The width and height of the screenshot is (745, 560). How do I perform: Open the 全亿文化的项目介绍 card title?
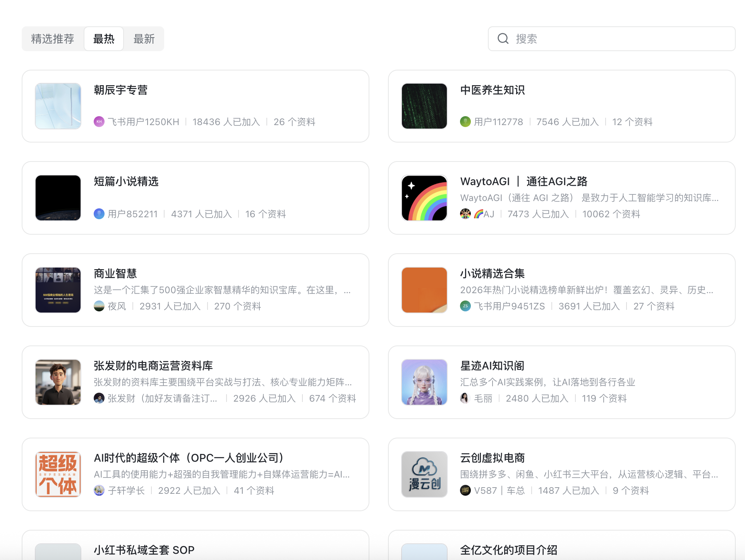coord(508,550)
